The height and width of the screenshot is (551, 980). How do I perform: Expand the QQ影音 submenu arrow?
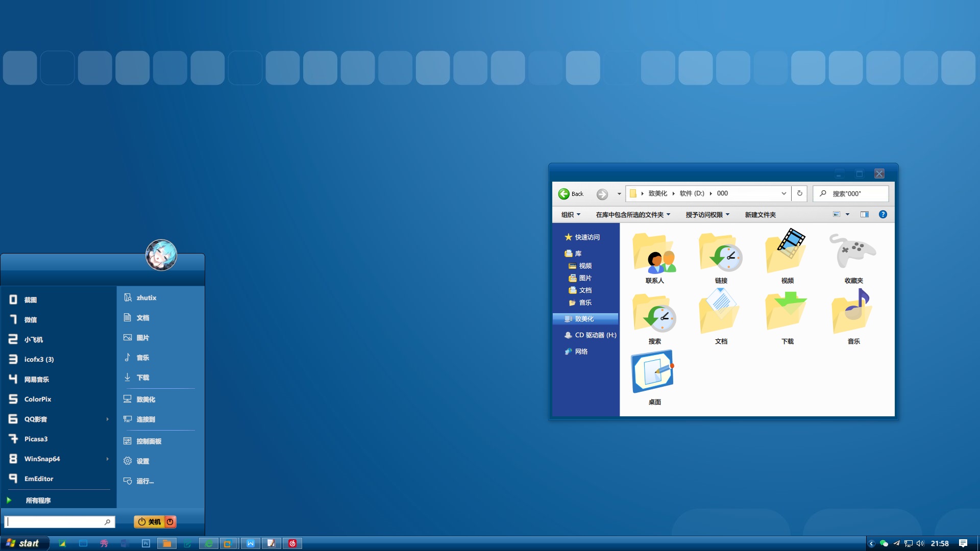click(x=107, y=419)
